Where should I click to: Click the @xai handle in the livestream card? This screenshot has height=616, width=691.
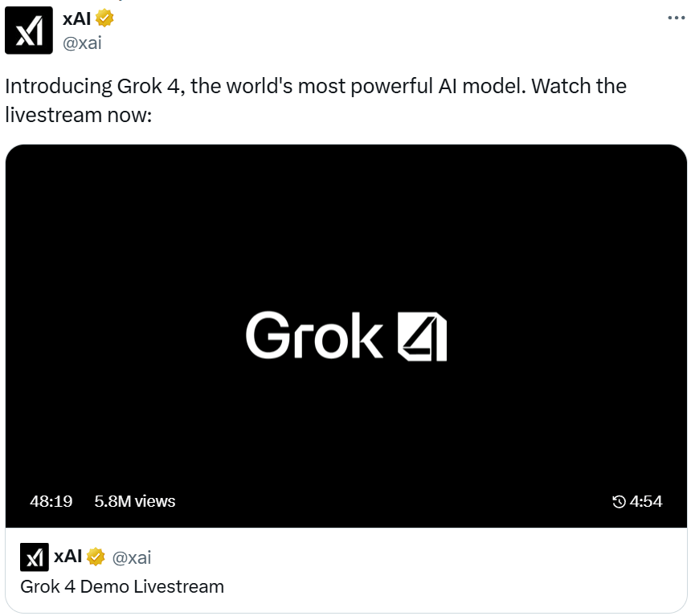coord(132,558)
